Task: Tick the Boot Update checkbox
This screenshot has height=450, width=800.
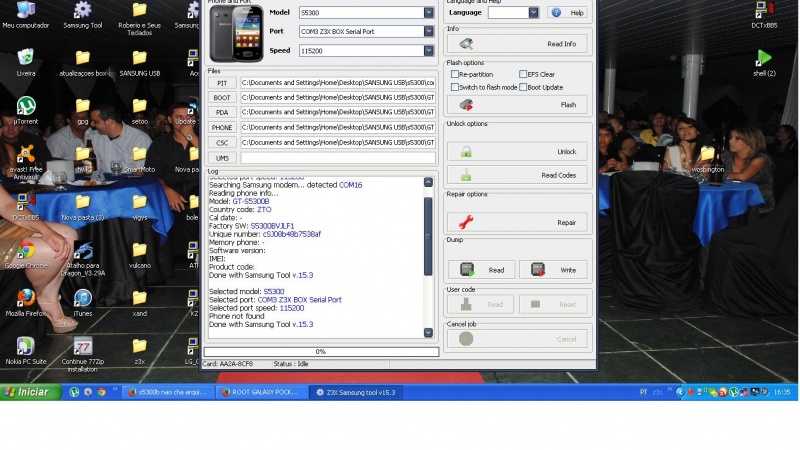Action: click(523, 87)
